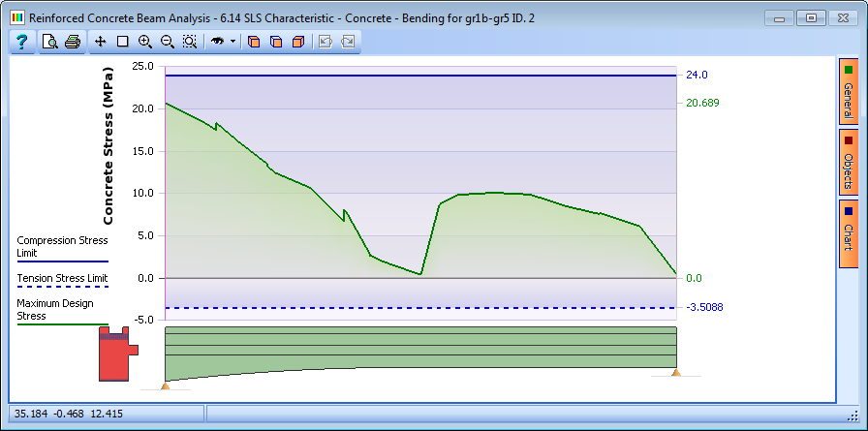Click the greyed previous view button

point(325,42)
